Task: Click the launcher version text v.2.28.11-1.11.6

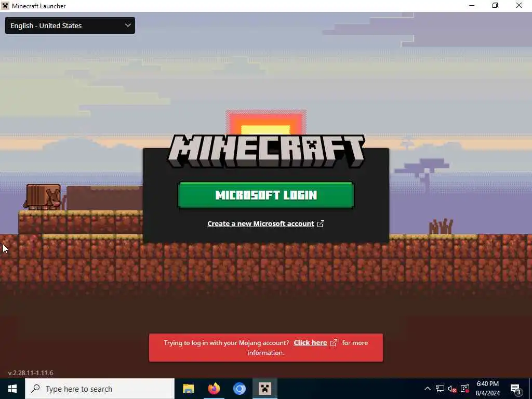Action: [x=31, y=373]
